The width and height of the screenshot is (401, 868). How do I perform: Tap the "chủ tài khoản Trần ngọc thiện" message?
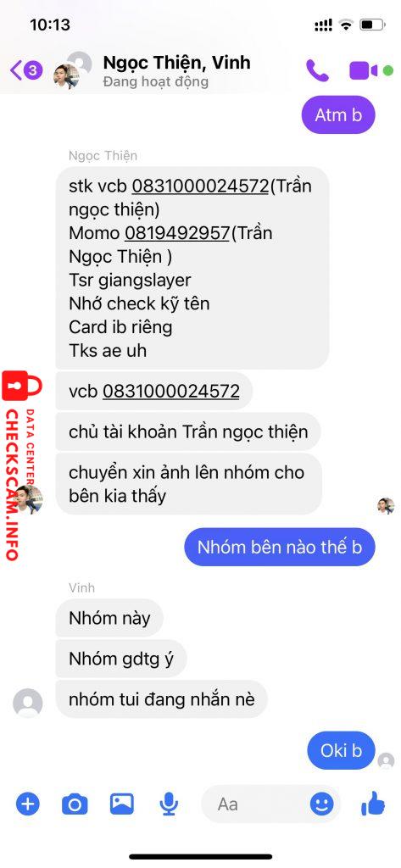[x=188, y=431]
